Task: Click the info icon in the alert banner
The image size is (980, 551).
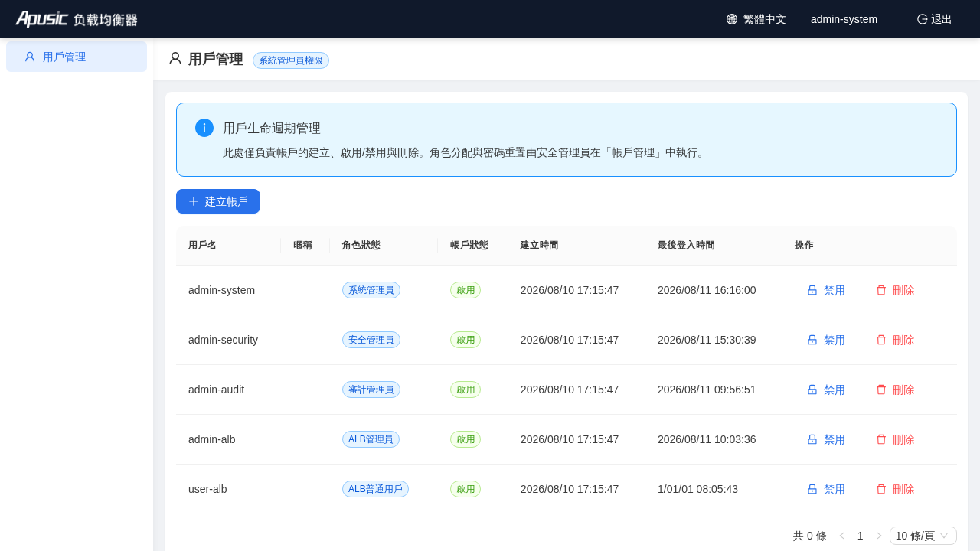Action: (204, 128)
